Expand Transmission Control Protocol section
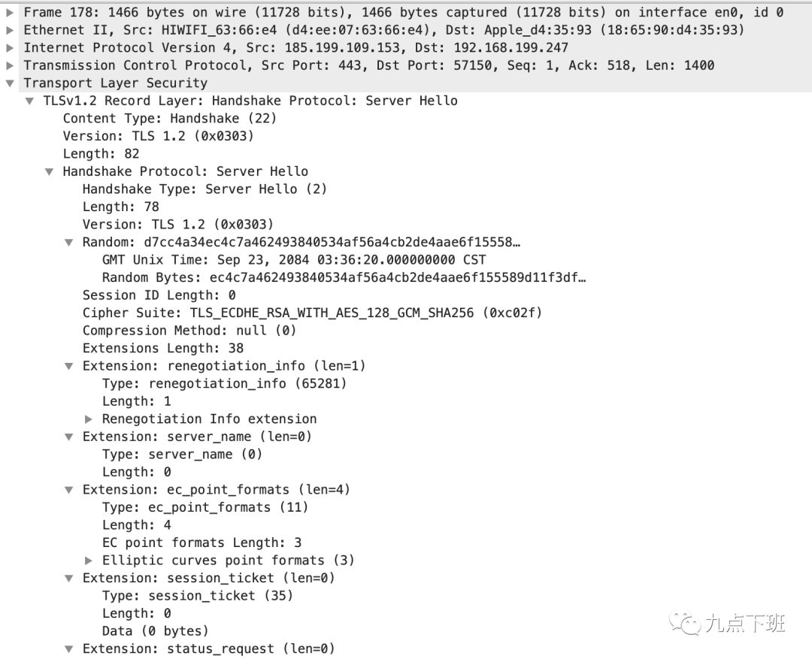The height and width of the screenshot is (659, 812). pyautogui.click(x=9, y=65)
